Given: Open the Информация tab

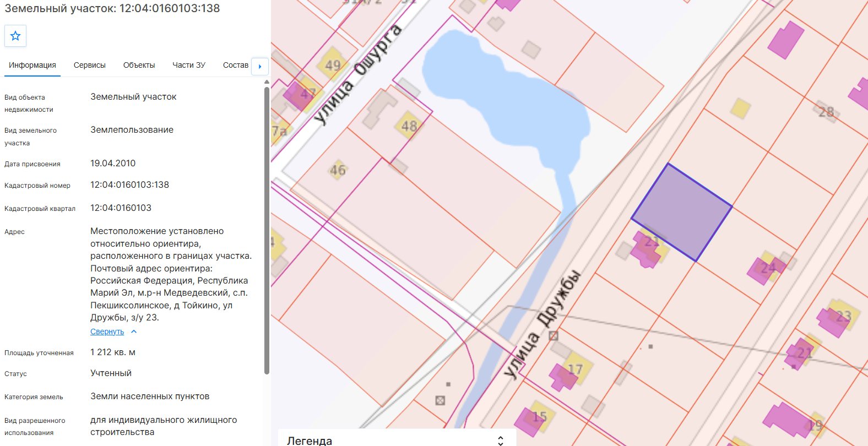Looking at the screenshot, I should pos(32,65).
